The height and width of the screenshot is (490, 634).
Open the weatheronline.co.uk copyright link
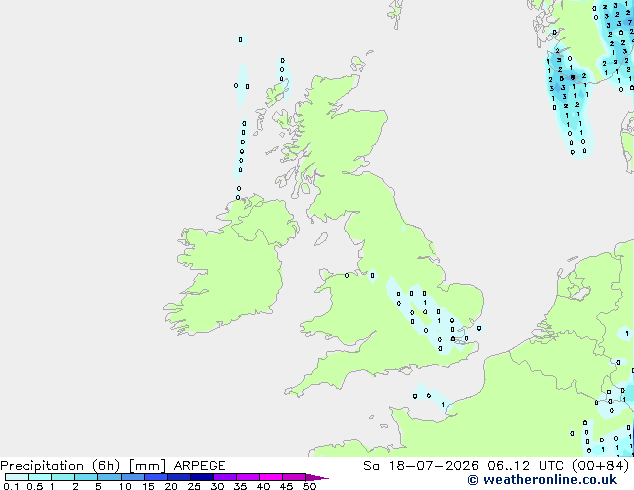[542, 480]
